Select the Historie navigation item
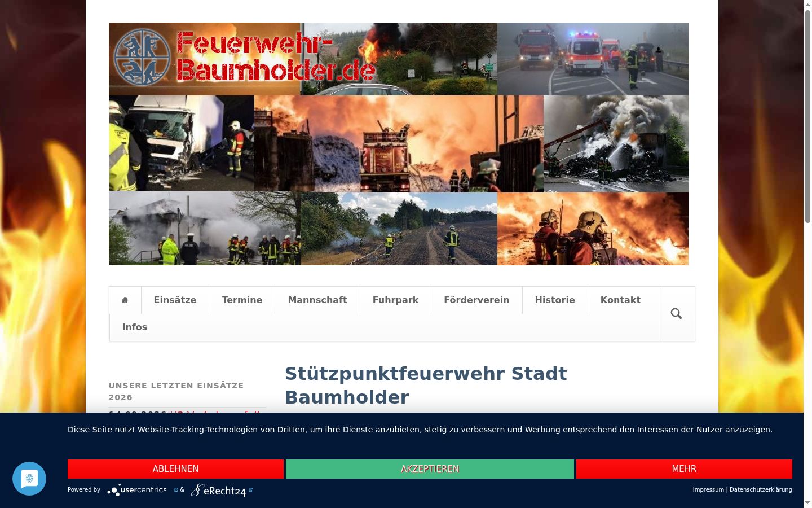812x508 pixels. pos(555,300)
